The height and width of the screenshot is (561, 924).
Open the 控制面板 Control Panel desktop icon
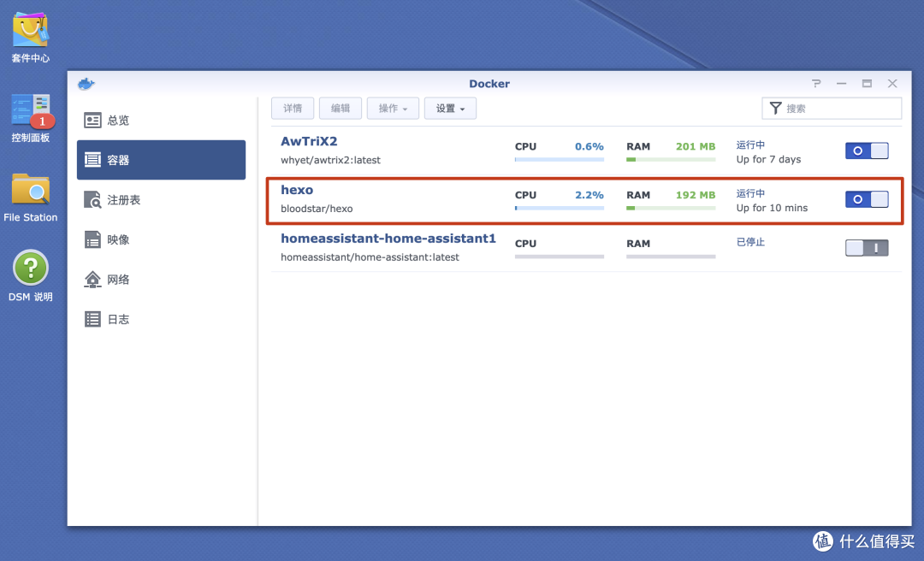(30, 113)
